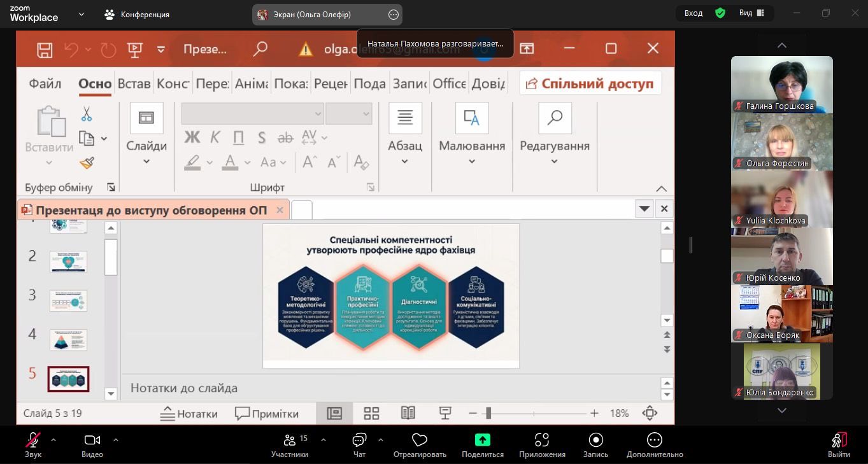Switch to Reading view icon
This screenshot has width=868, height=464.
408,414
